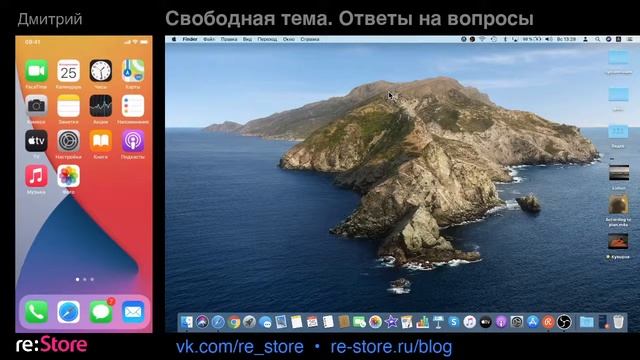Open the blue folder in dock
This screenshot has width=640, height=360.
pos(587,322)
